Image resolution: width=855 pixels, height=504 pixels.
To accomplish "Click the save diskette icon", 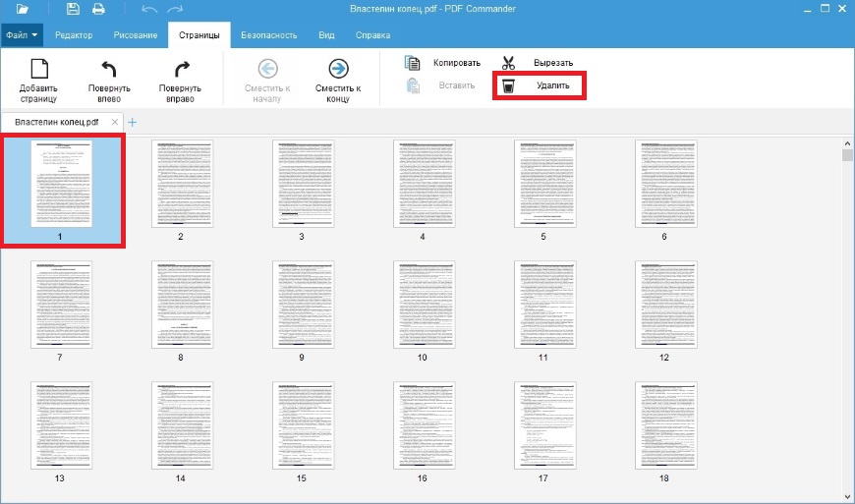I will coord(73,9).
